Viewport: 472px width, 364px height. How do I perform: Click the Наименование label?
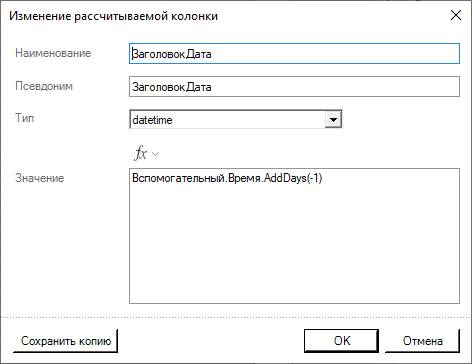(x=53, y=53)
